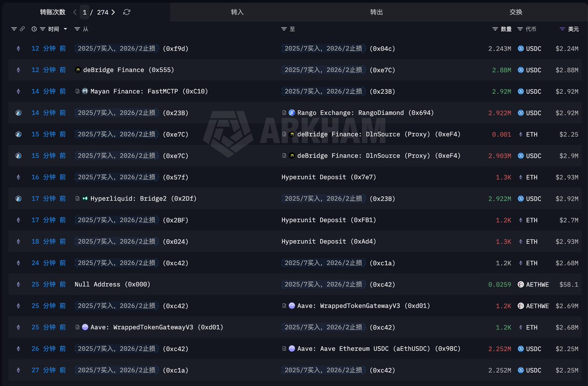
Task: Click the amount 2.88M
Action: (502, 70)
